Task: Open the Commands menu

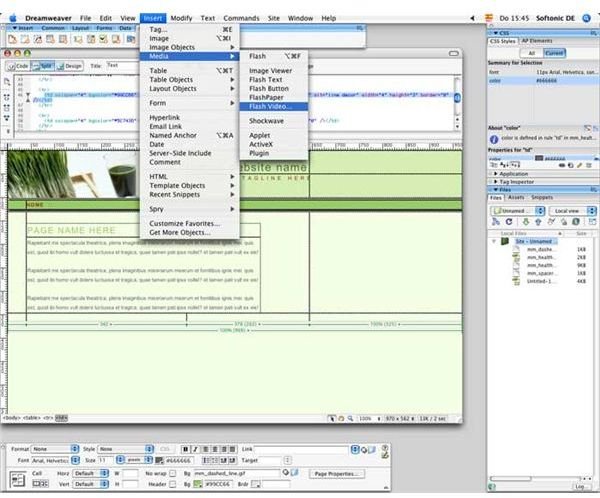Action: pos(241,18)
